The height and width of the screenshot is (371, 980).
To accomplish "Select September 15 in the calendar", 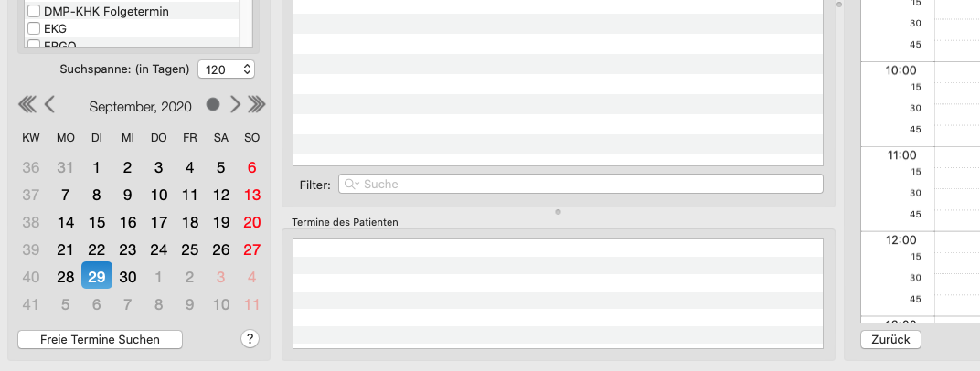I will (96, 222).
